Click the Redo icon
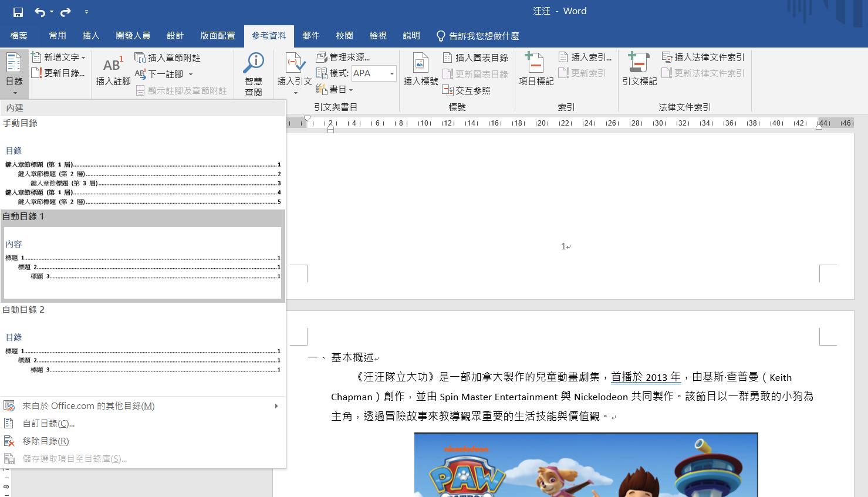The height and width of the screenshot is (497, 868). pos(66,12)
